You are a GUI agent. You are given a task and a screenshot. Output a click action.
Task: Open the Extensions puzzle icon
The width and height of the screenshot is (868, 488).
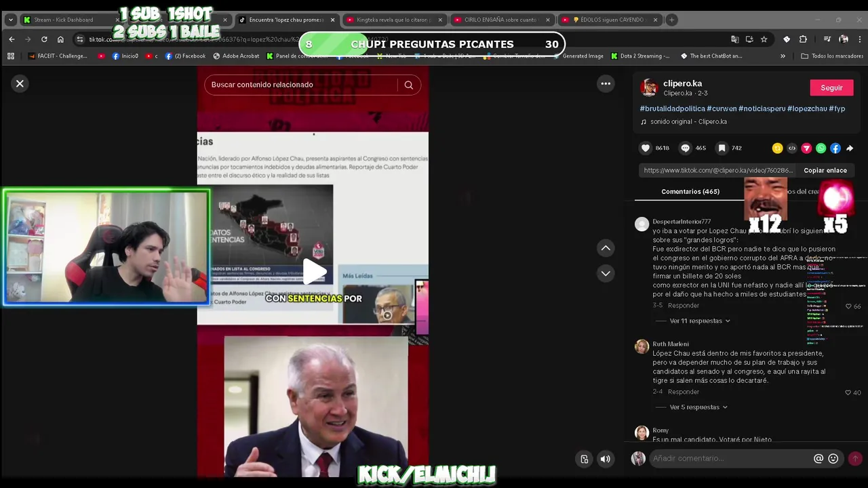803,39
